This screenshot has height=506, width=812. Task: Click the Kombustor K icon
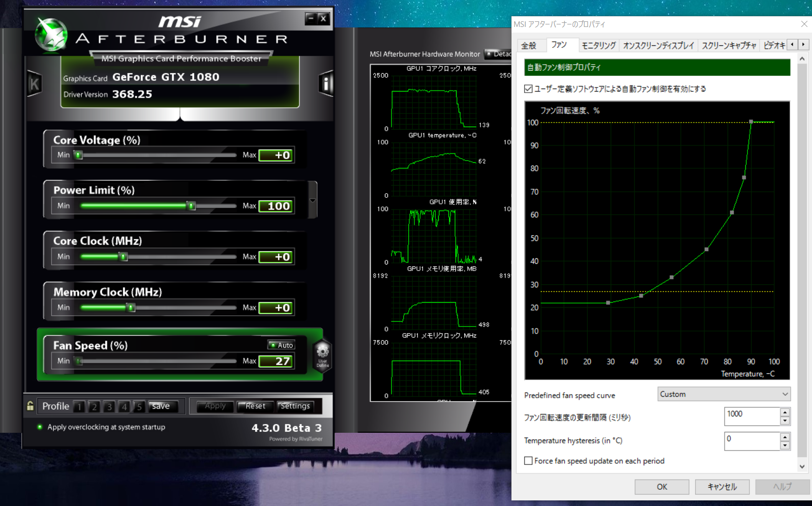point(34,84)
